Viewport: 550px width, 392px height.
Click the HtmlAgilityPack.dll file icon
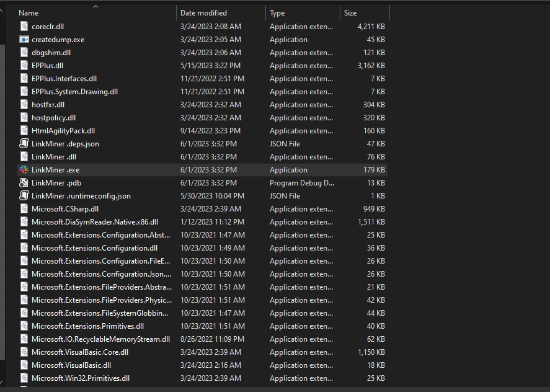(x=24, y=130)
